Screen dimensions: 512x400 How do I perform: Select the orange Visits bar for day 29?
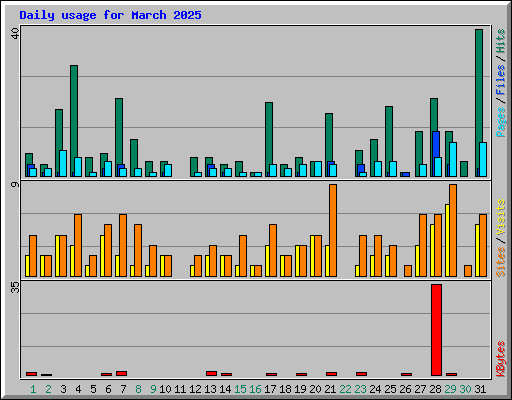(x=453, y=230)
